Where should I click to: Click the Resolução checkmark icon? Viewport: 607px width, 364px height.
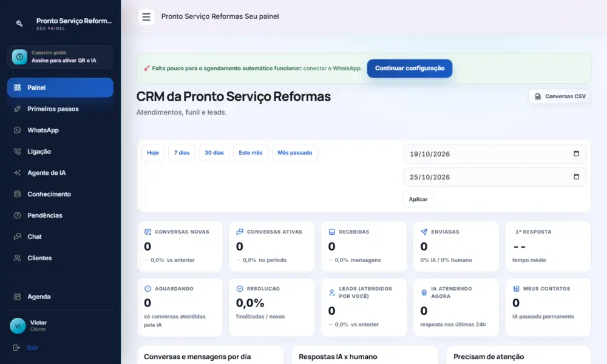click(240, 289)
